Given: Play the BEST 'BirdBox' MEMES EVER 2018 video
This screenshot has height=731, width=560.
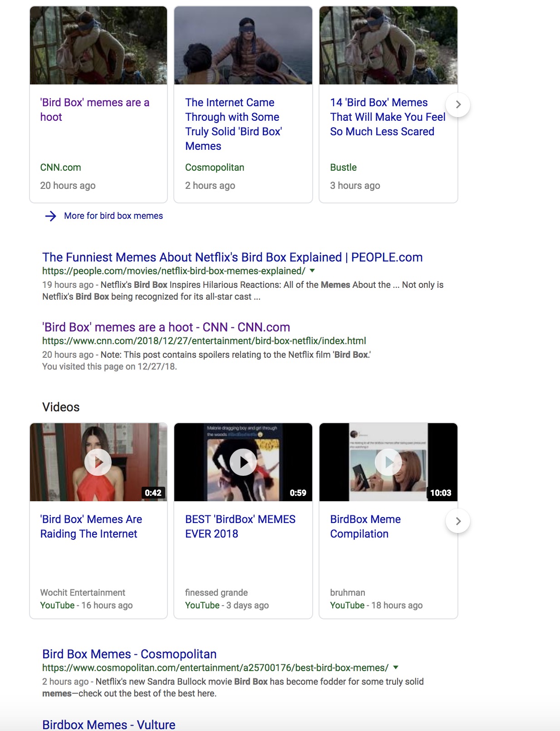Looking at the screenshot, I should point(243,462).
